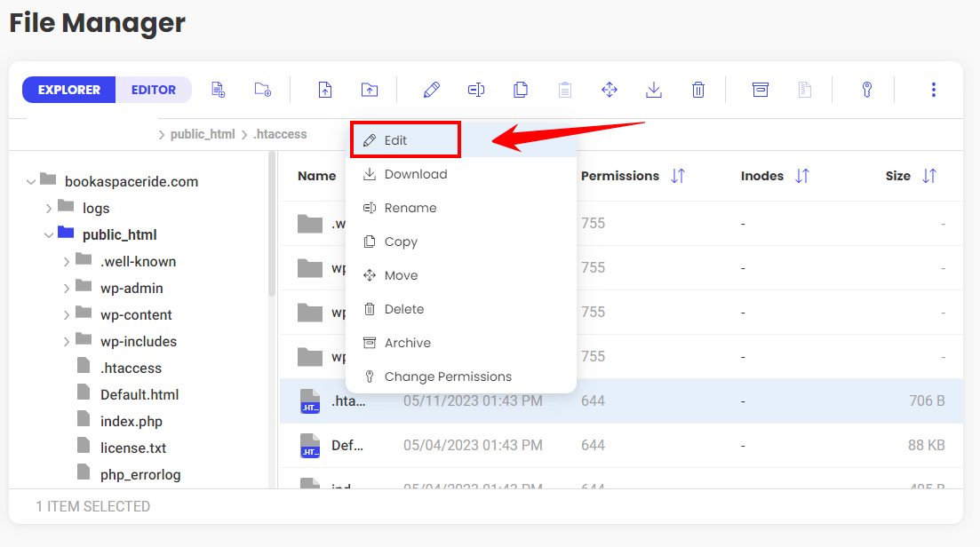Click the key permissions icon in toolbar
The height and width of the screenshot is (547, 980).
(x=867, y=90)
